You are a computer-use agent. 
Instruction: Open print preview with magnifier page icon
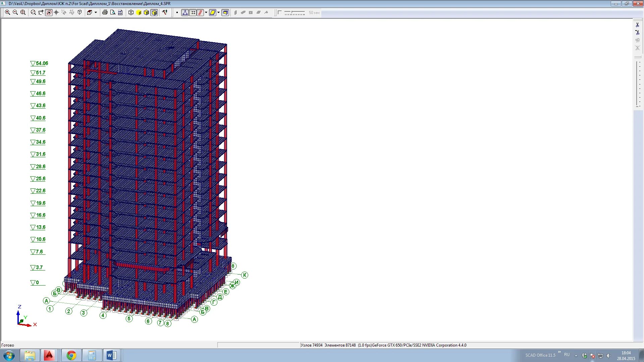[113, 12]
